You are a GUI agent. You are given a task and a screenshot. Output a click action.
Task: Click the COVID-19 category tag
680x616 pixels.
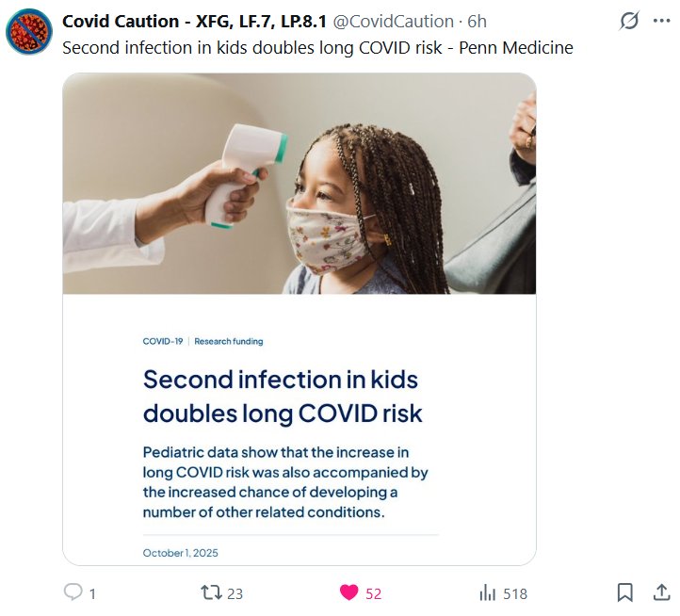coord(163,341)
